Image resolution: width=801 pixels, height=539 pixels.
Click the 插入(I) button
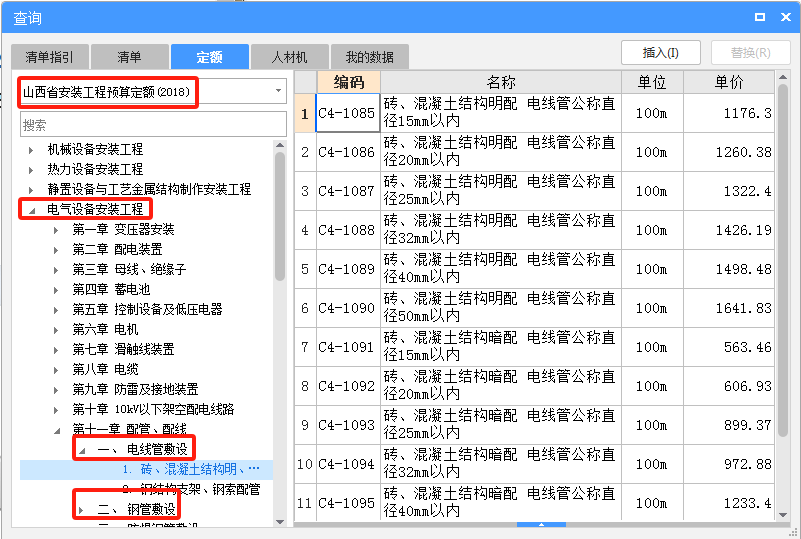pos(661,53)
